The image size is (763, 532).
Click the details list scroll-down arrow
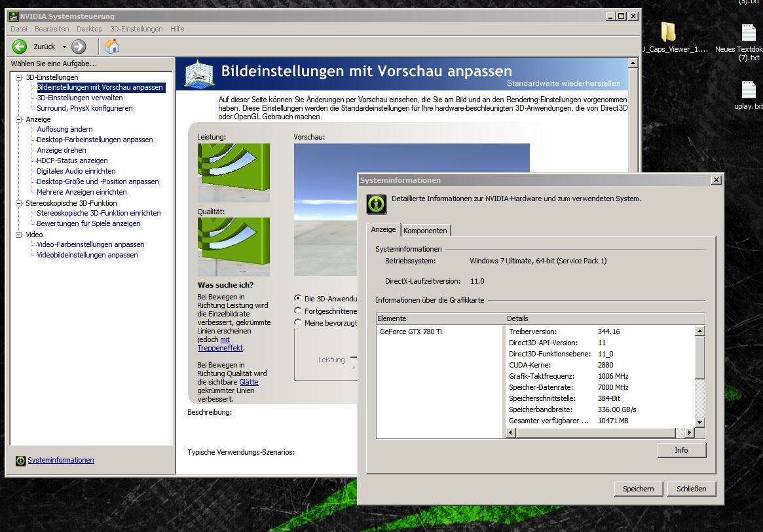point(699,423)
